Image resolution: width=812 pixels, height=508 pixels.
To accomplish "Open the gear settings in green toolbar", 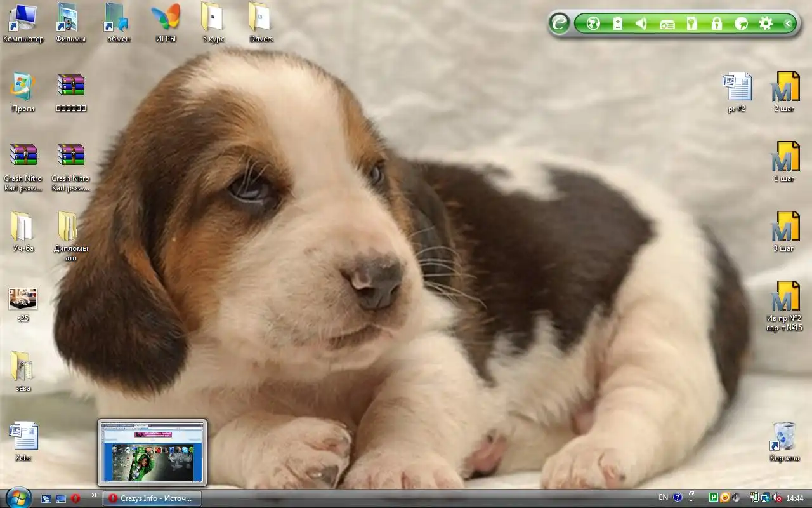I will click(766, 24).
